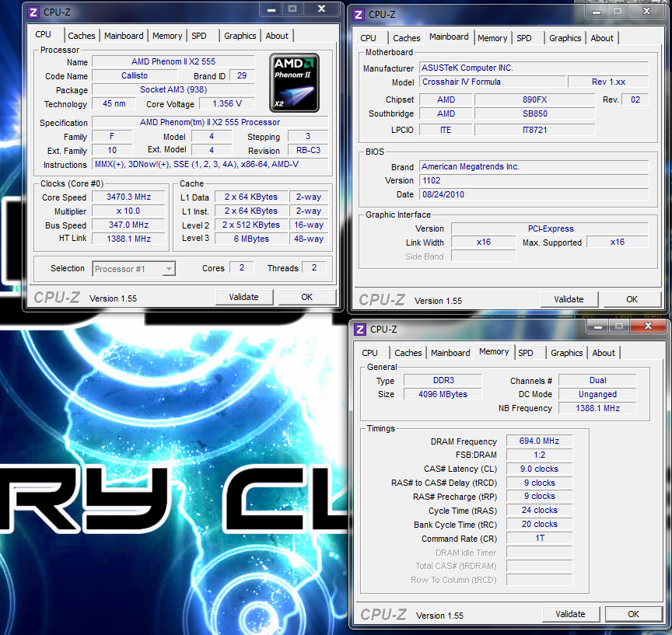Screen dimensions: 672x635
Task: Click the '1.356 V' core voltage value
Action: click(227, 103)
